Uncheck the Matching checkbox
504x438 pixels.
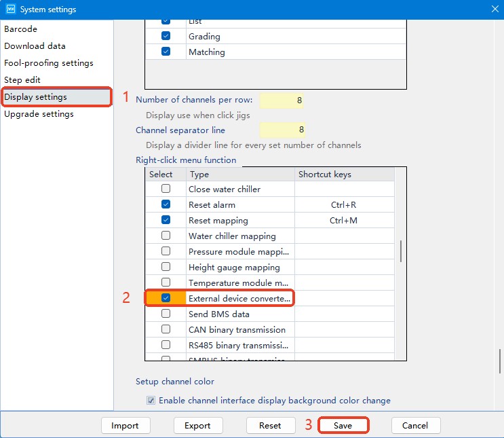click(166, 52)
